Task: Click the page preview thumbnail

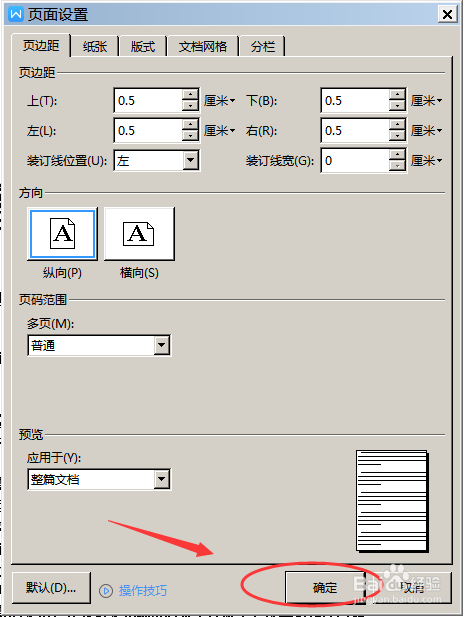Action: (392, 501)
